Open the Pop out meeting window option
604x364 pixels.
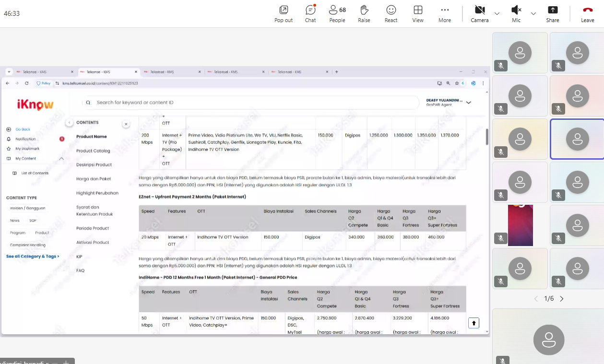pyautogui.click(x=284, y=14)
